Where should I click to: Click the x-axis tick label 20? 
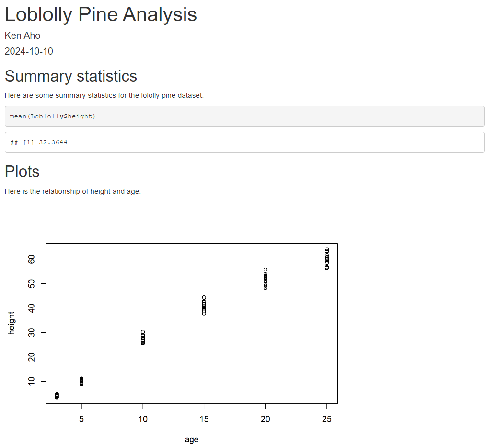266,419
